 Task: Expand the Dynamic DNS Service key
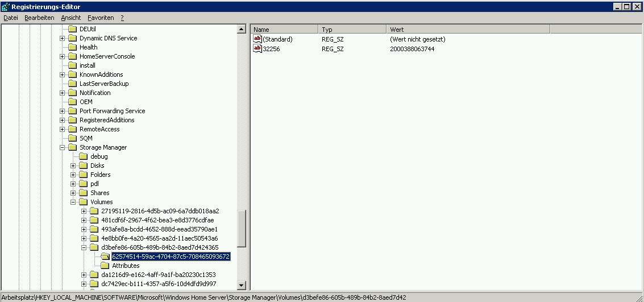(62, 38)
